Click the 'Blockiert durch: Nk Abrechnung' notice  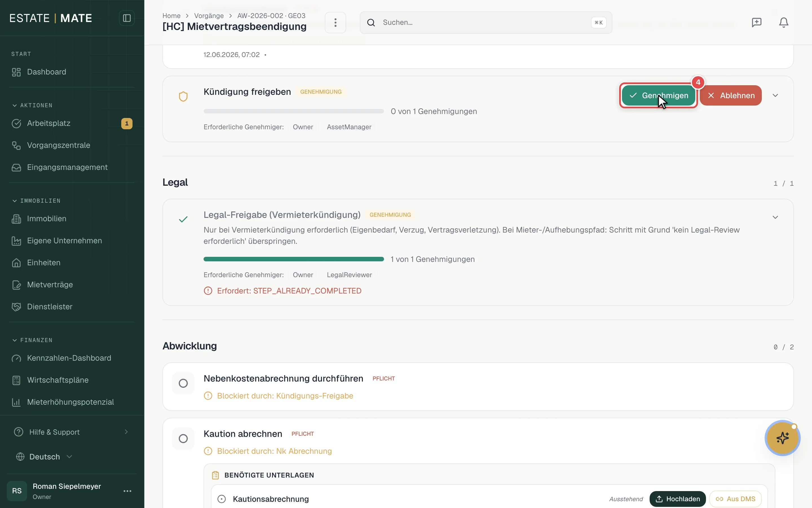coord(268,451)
